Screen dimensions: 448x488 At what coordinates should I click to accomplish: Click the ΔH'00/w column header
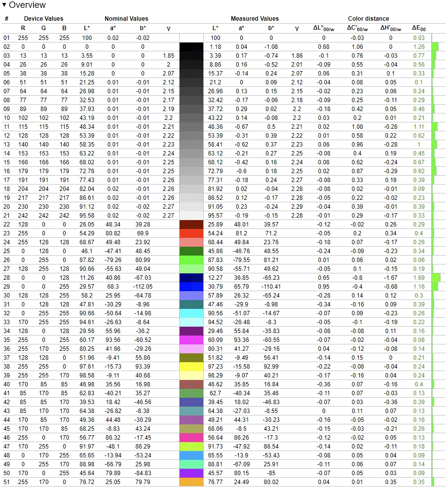(390, 28)
